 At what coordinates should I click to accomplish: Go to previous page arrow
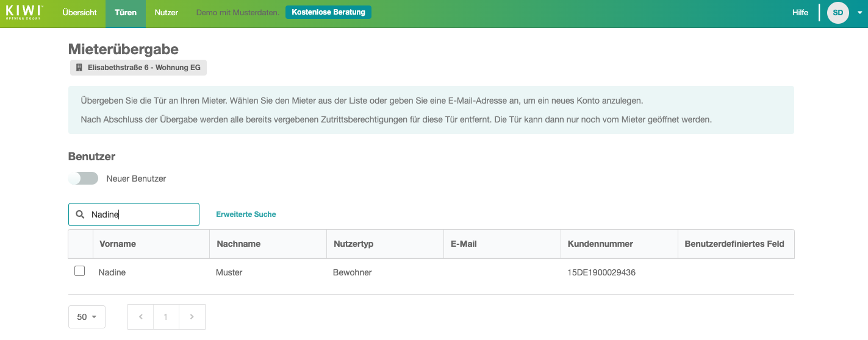coord(141,317)
